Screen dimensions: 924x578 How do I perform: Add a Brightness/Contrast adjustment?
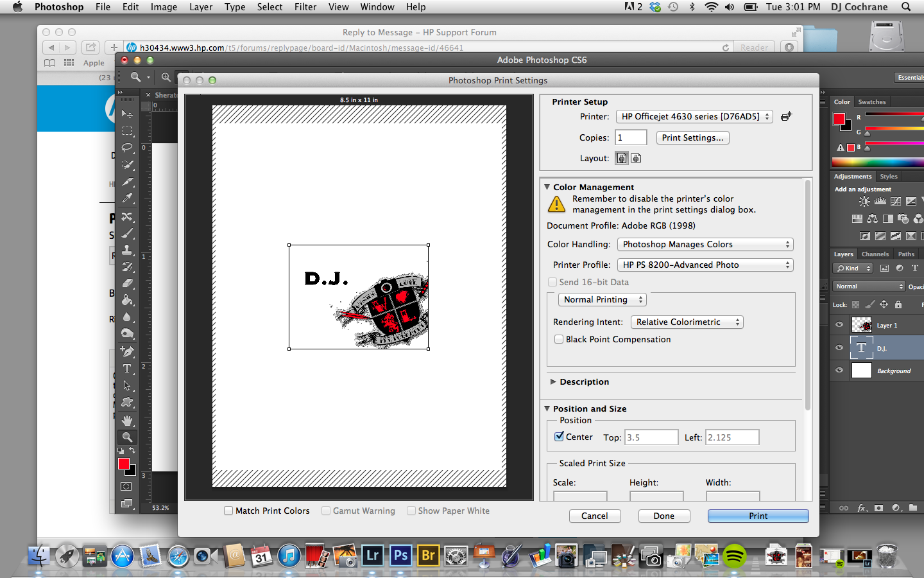pyautogui.click(x=864, y=202)
